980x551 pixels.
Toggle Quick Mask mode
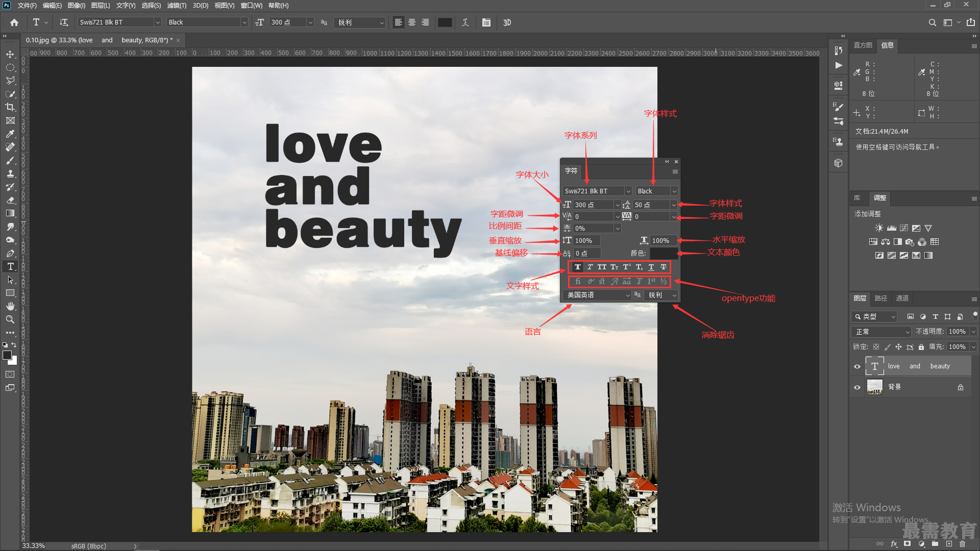click(x=10, y=374)
